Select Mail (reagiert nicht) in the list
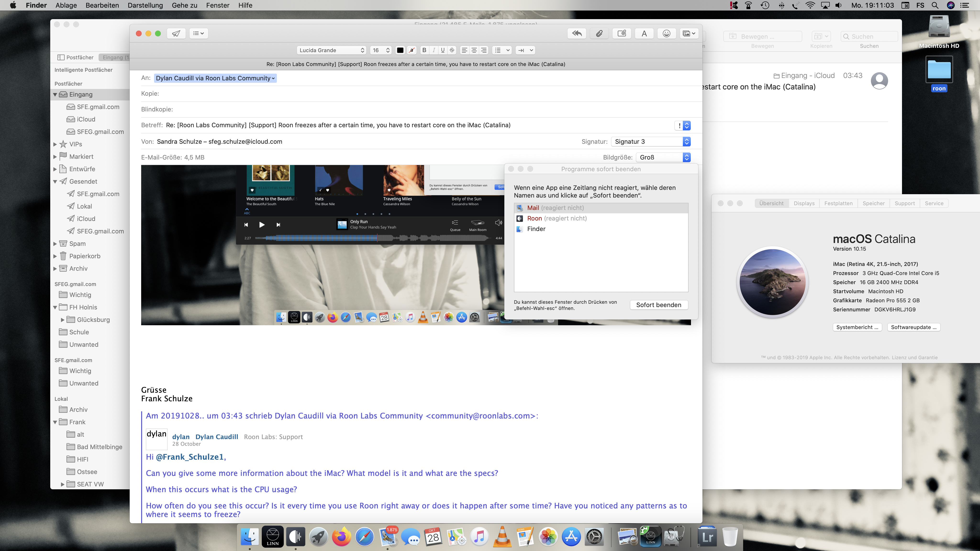 pyautogui.click(x=601, y=208)
